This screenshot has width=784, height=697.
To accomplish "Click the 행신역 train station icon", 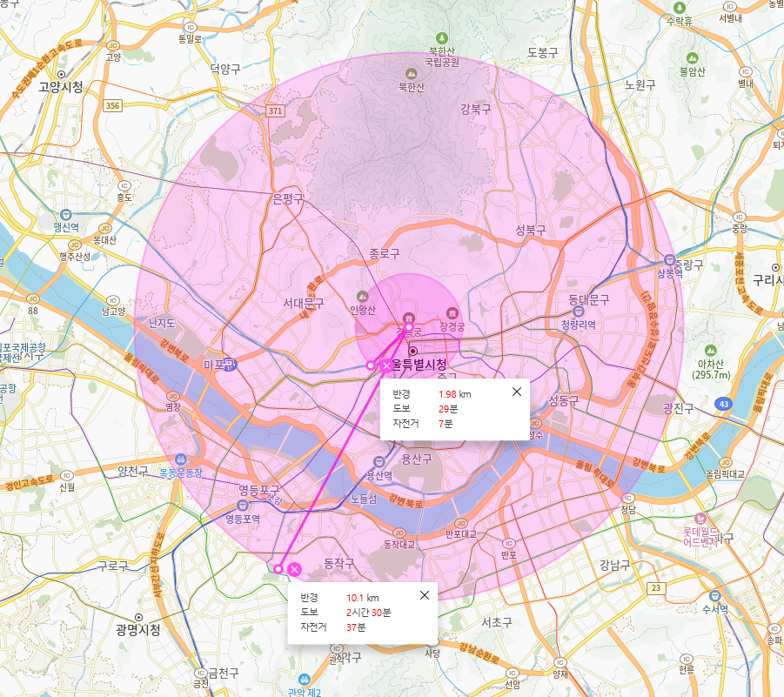I will click(66, 214).
